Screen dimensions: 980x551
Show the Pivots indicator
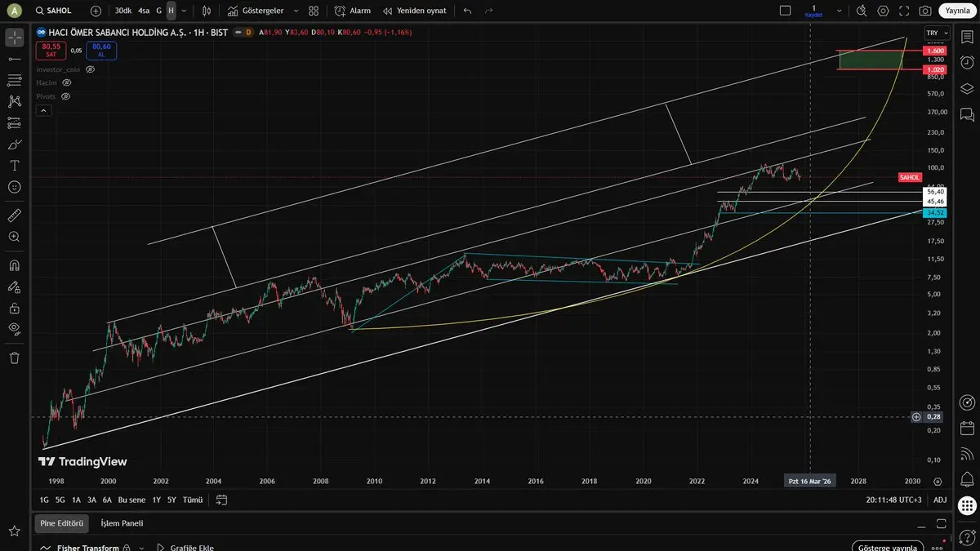click(x=65, y=96)
